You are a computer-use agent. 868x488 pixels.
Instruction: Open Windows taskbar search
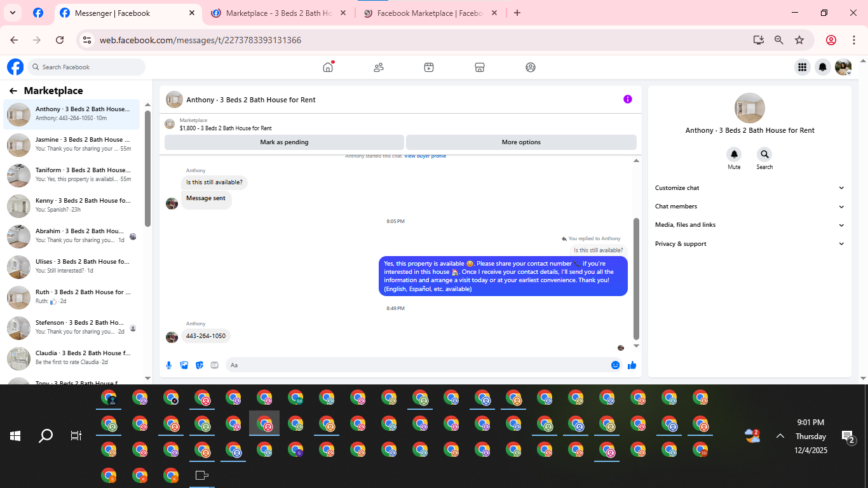click(x=46, y=436)
